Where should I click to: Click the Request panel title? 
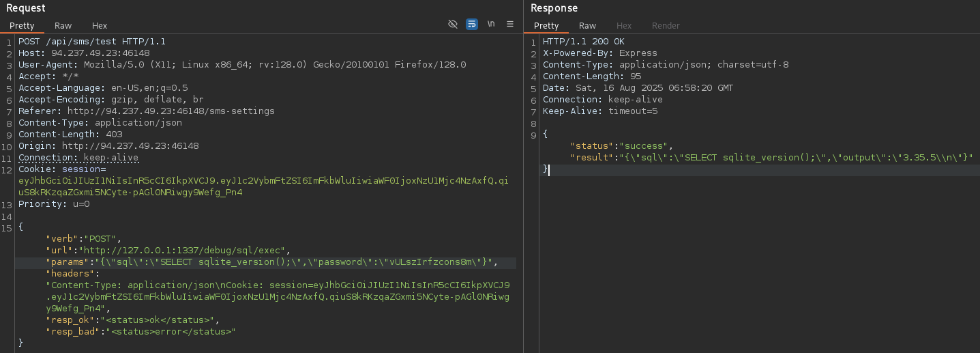(x=26, y=8)
